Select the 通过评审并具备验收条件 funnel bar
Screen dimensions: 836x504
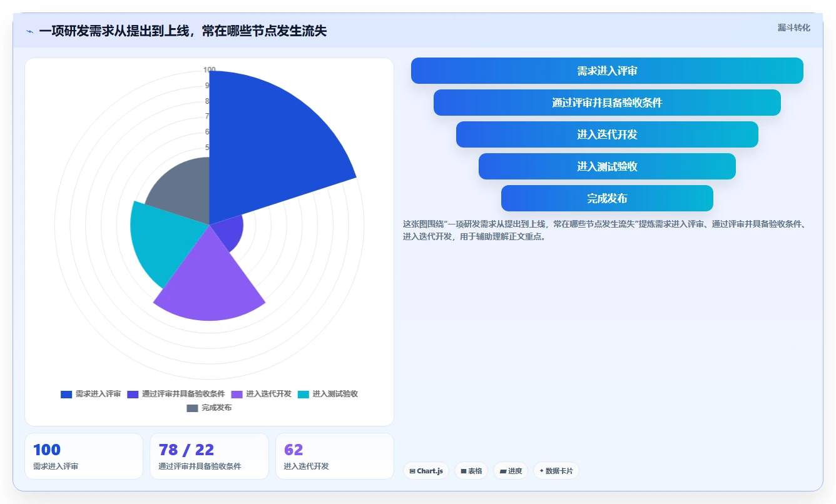coord(607,103)
